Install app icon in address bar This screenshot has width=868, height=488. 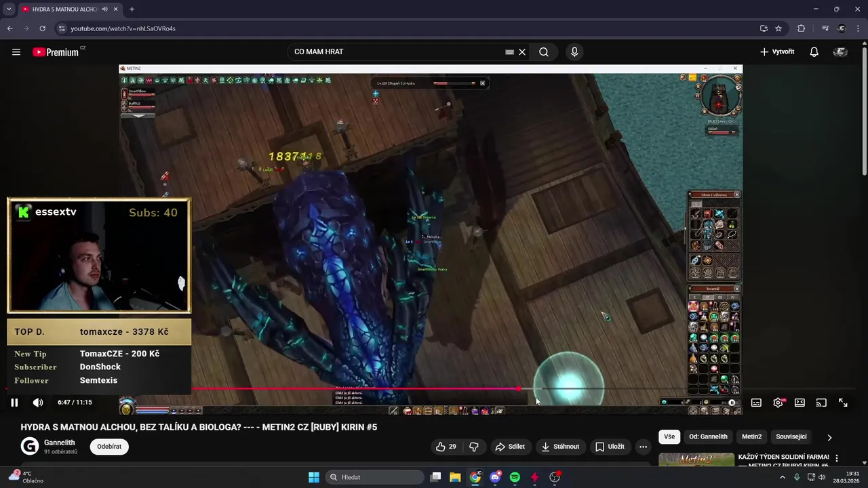764,28
